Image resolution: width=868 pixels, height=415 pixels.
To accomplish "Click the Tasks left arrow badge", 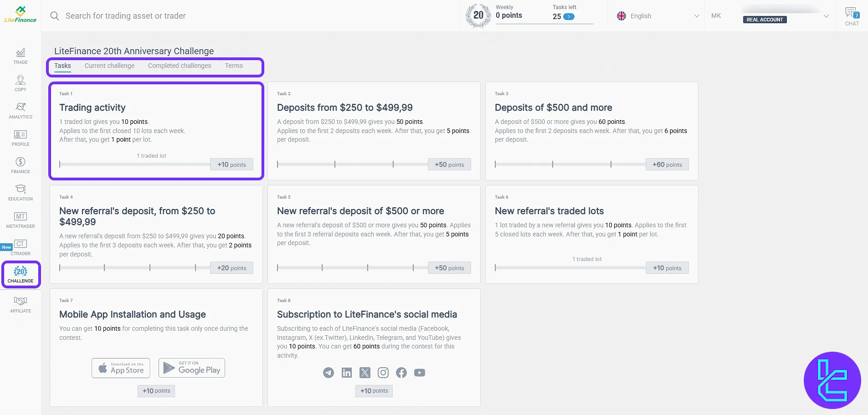I will [569, 17].
